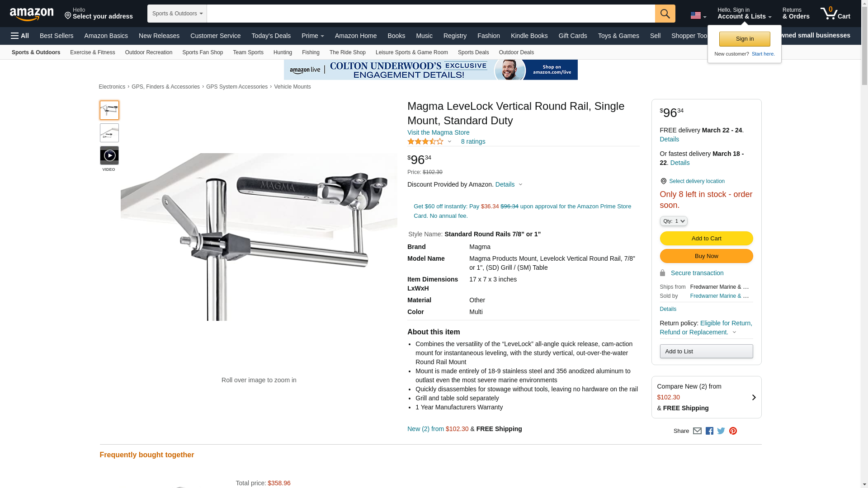Image resolution: width=868 pixels, height=488 pixels.
Task: Share product on Twitter icon
Action: click(x=721, y=431)
